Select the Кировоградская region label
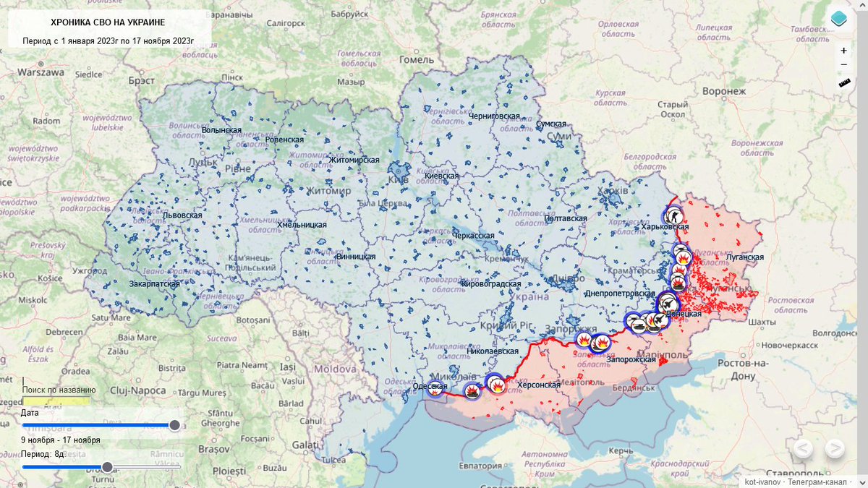868x488 pixels. (x=491, y=284)
